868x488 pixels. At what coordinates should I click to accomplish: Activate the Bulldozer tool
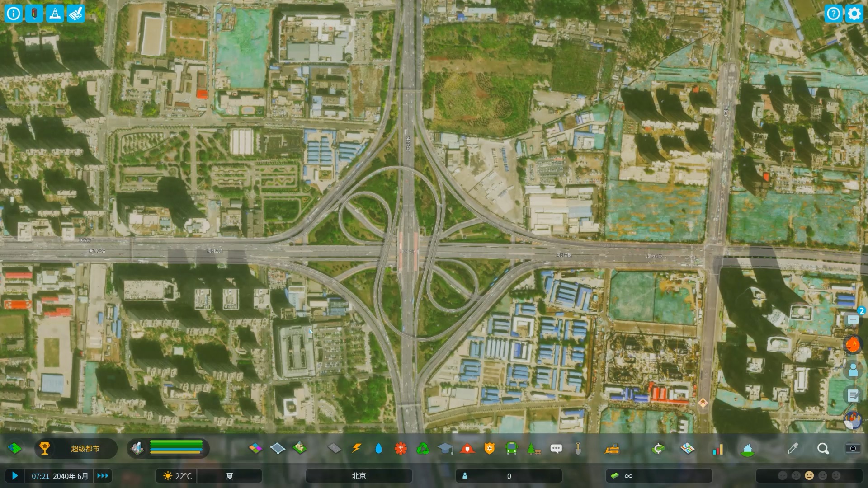pyautogui.click(x=612, y=448)
